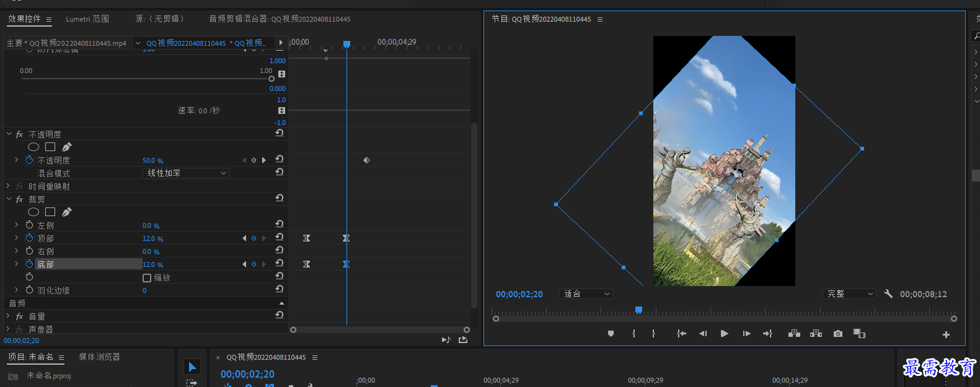Go to out point
The image size is (980, 387).
[767, 334]
